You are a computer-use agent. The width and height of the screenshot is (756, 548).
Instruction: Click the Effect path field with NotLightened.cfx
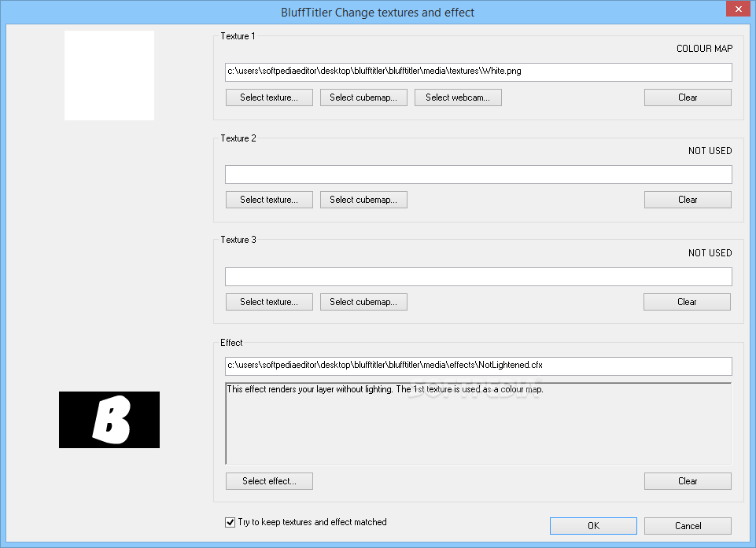pyautogui.click(x=478, y=366)
